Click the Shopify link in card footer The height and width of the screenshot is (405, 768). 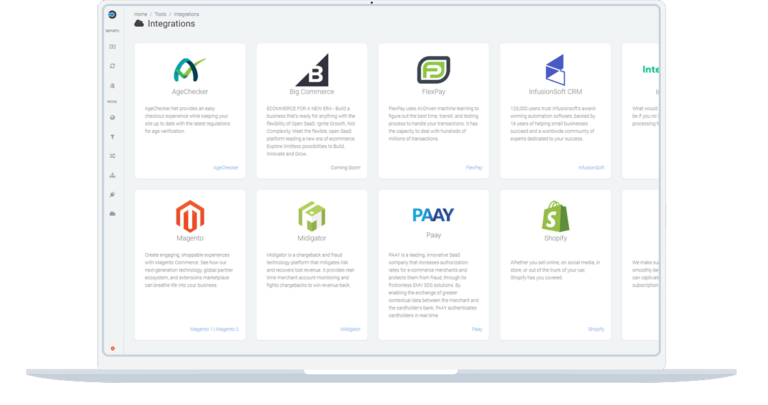596,328
